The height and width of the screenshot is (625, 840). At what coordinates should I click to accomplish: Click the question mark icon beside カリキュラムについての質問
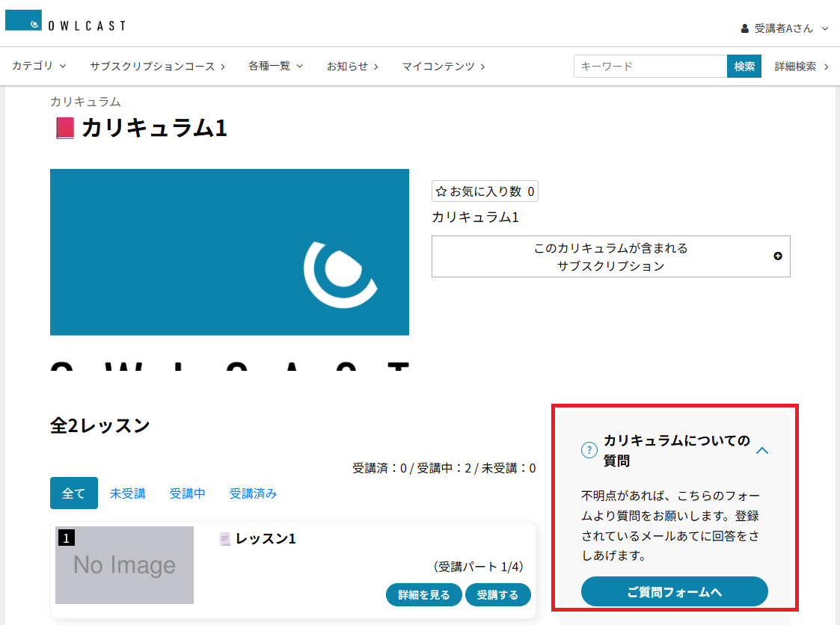(x=589, y=450)
